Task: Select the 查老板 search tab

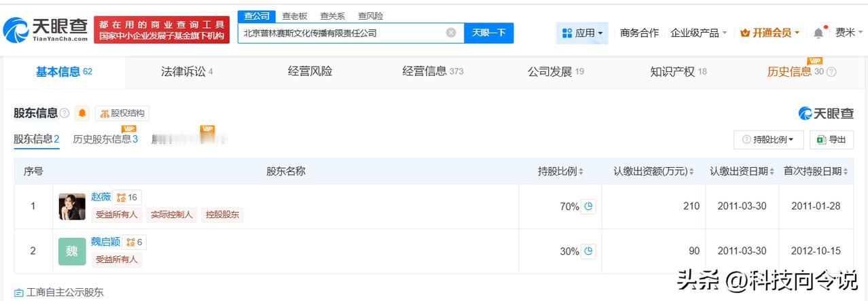Action: click(x=295, y=16)
